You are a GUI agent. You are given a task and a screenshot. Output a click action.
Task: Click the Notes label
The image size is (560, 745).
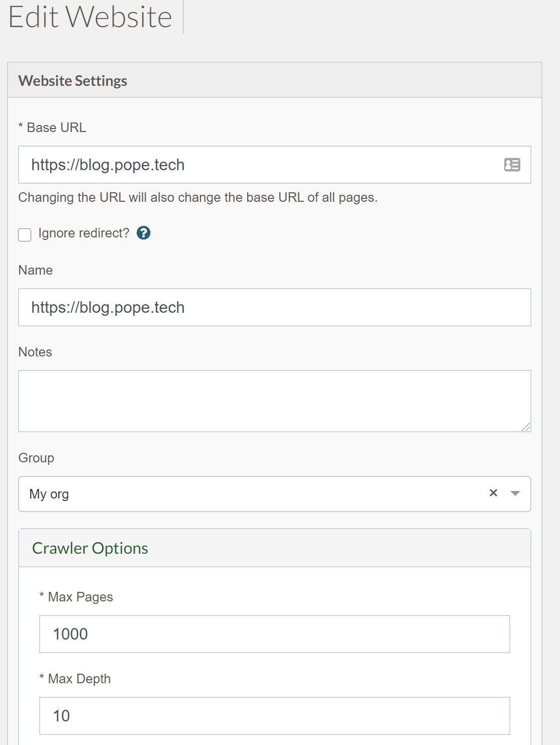(35, 352)
